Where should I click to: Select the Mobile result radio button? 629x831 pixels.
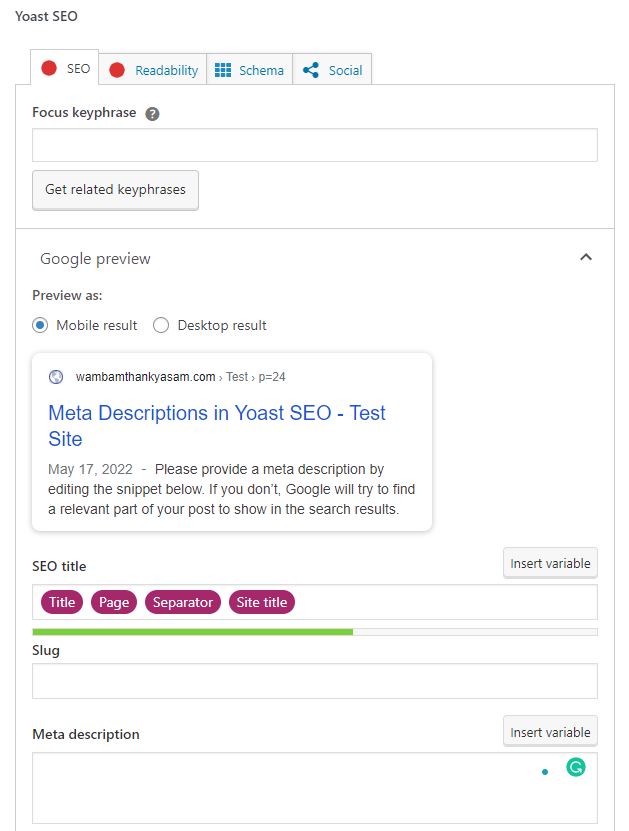pyautogui.click(x=40, y=325)
